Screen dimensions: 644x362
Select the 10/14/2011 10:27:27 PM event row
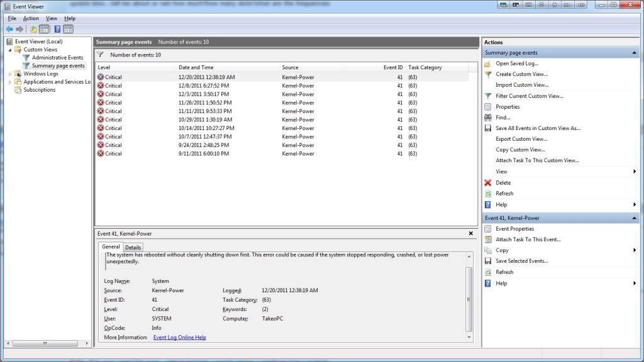pos(282,128)
